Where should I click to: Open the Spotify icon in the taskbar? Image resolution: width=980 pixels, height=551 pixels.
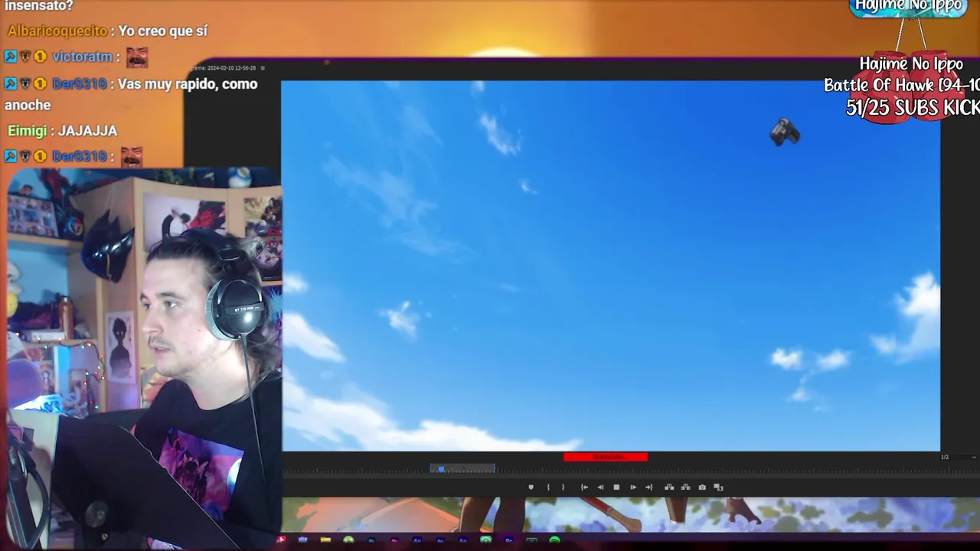(554, 540)
